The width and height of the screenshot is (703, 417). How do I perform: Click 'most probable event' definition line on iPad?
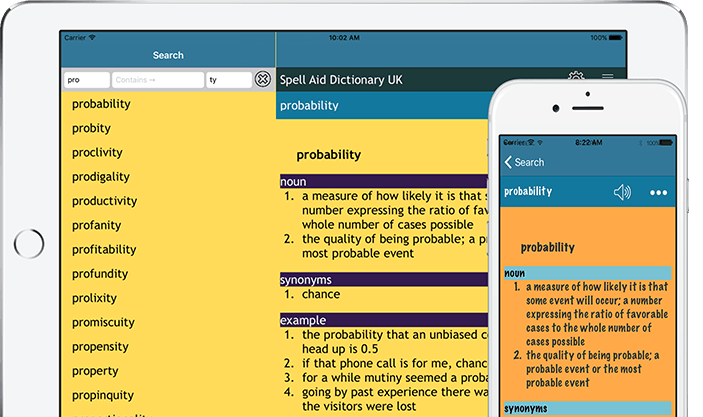pyautogui.click(x=358, y=253)
